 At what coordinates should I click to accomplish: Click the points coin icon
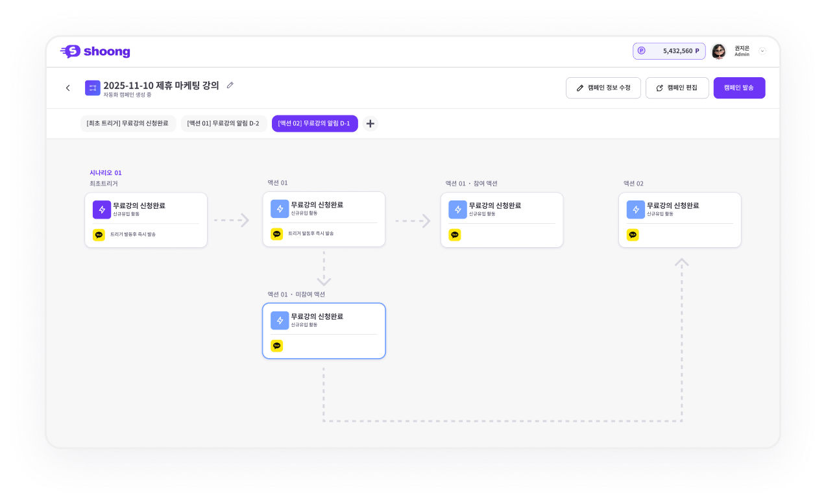pyautogui.click(x=641, y=51)
